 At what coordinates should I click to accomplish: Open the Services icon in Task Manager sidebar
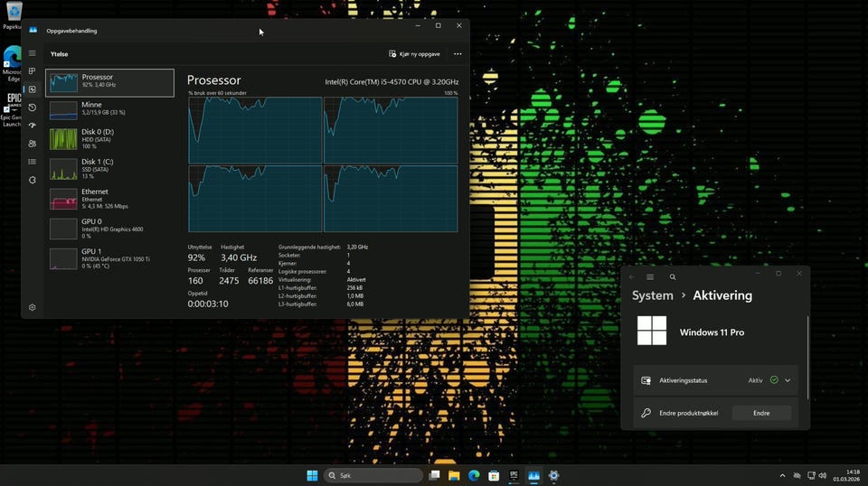tap(32, 180)
